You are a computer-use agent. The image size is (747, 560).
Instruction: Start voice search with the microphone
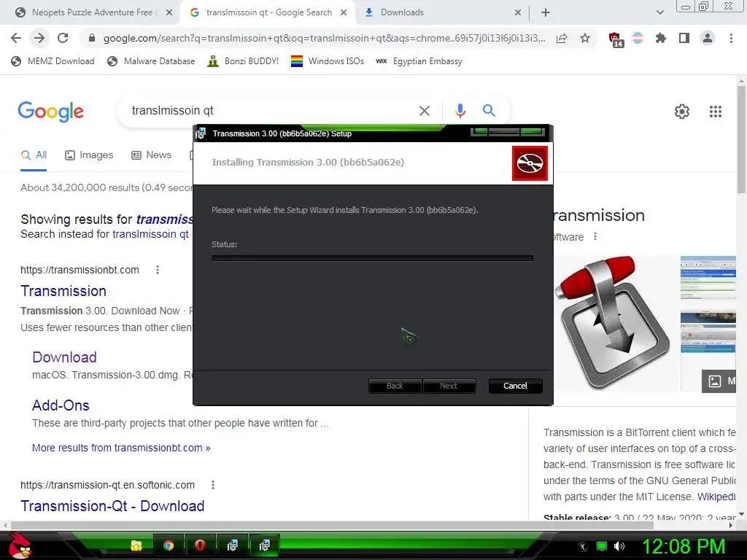click(x=460, y=111)
